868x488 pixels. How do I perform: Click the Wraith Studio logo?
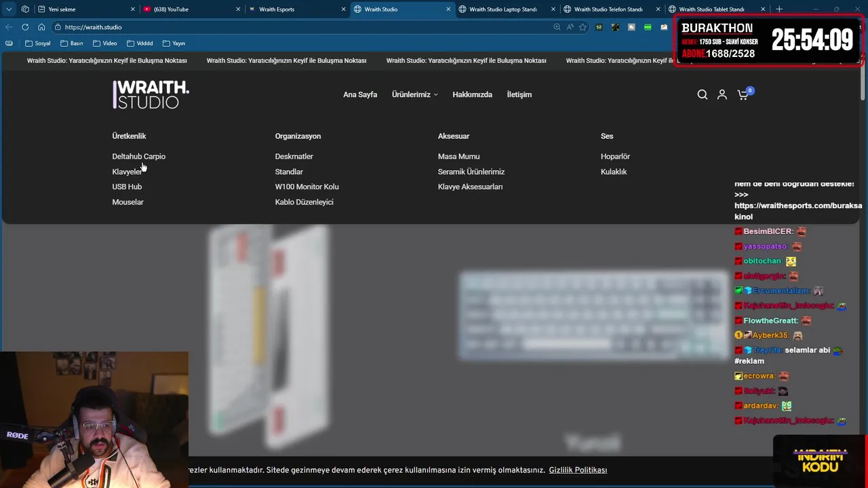[151, 94]
